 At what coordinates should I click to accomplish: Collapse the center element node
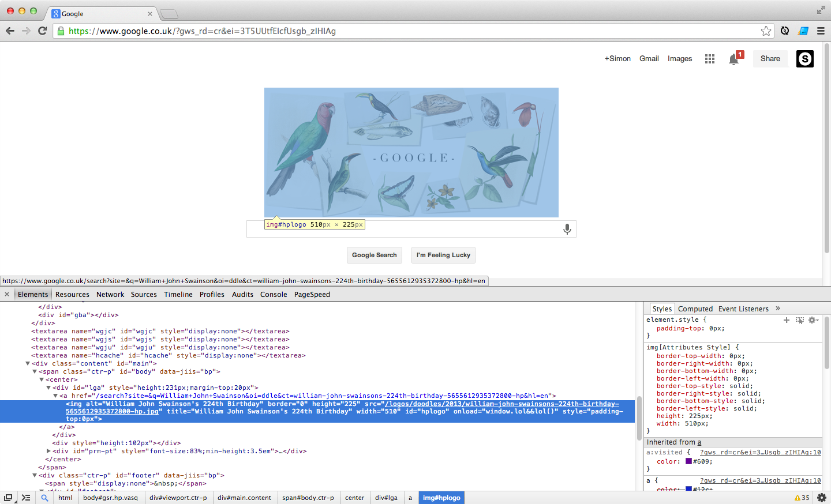point(42,379)
